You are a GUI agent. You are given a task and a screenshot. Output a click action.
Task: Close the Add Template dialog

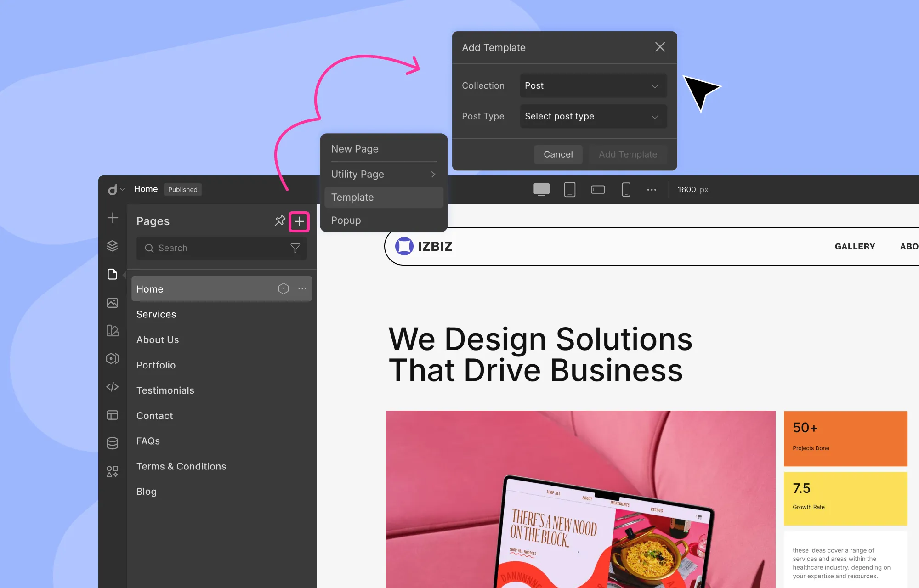660,47
